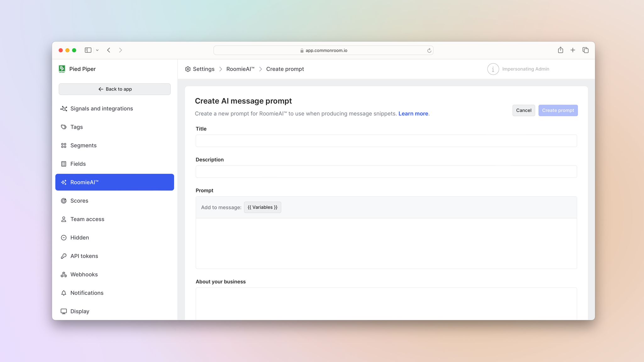This screenshot has width=644, height=362.
Task: Show tab overview icon in browser
Action: pyautogui.click(x=586, y=50)
